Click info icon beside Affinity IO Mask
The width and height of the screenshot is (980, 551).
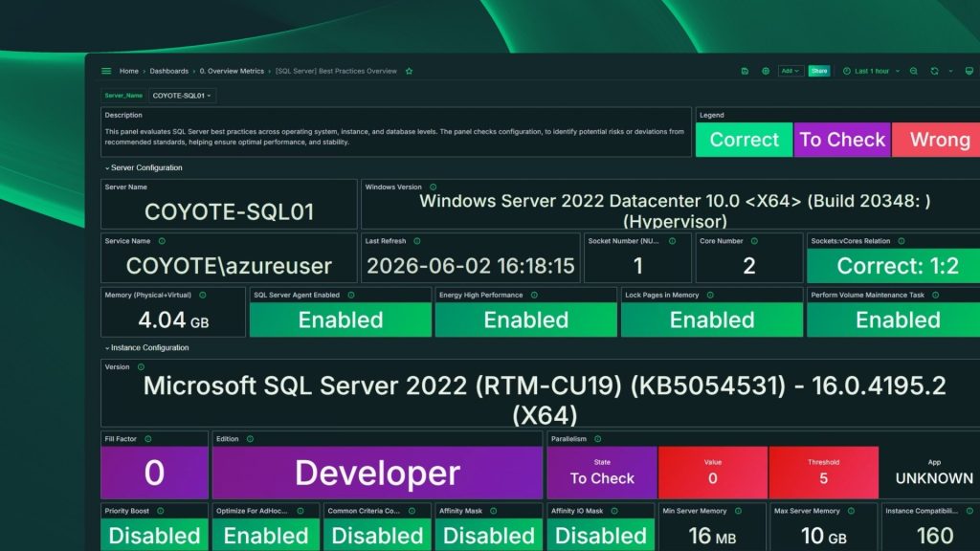pyautogui.click(x=614, y=511)
